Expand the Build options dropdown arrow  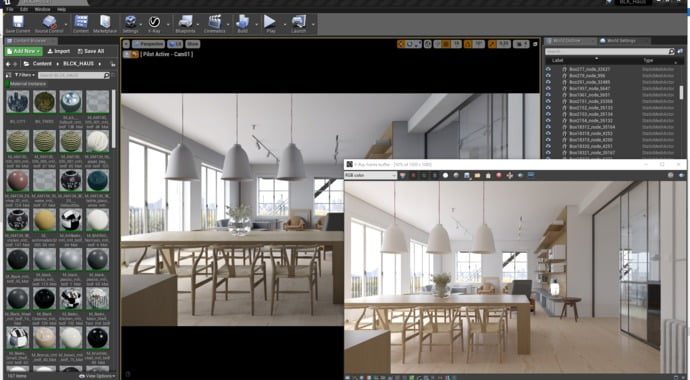257,25
